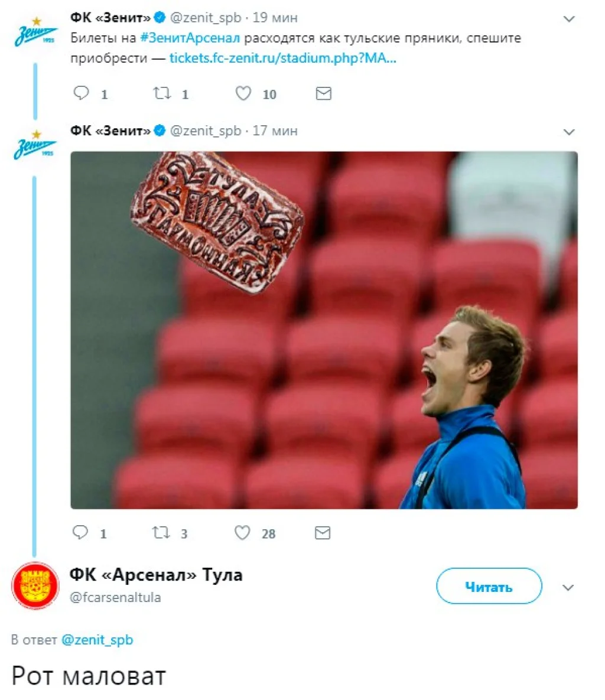605x700 pixels.
Task: Like the tweet with 10 likes
Action: 243,93
